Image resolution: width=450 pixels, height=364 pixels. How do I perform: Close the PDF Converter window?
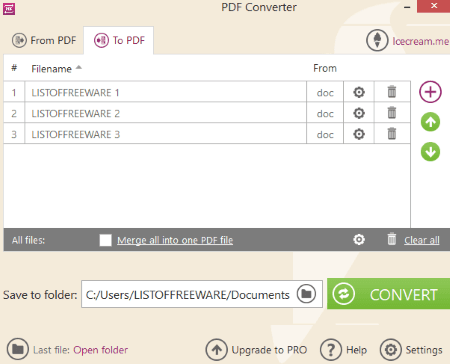pyautogui.click(x=434, y=6)
